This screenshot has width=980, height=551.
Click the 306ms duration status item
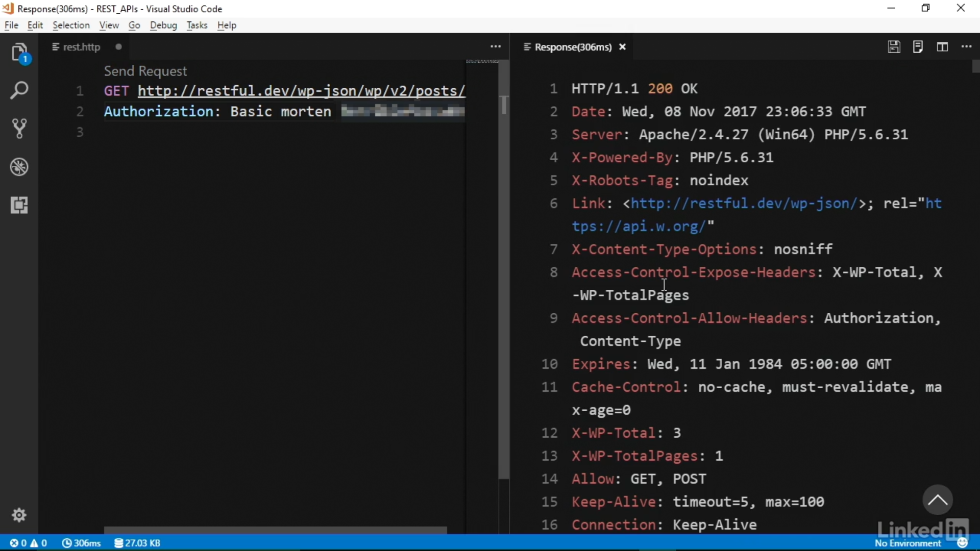81,543
